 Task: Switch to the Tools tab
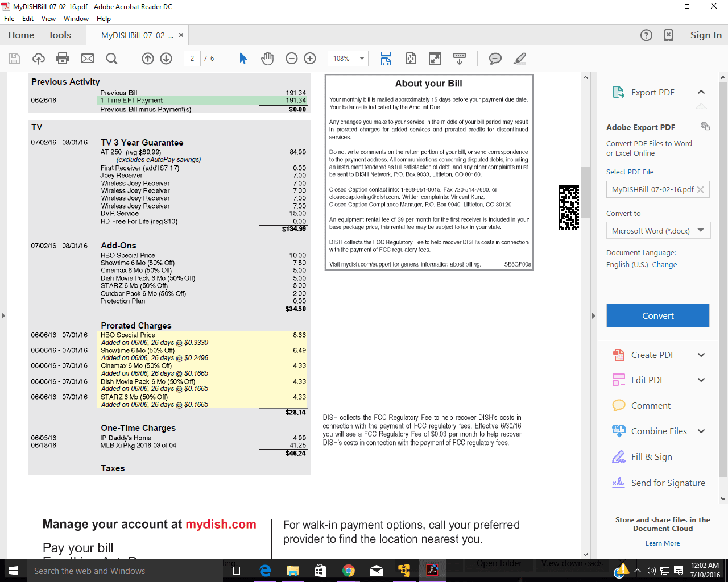(x=60, y=35)
